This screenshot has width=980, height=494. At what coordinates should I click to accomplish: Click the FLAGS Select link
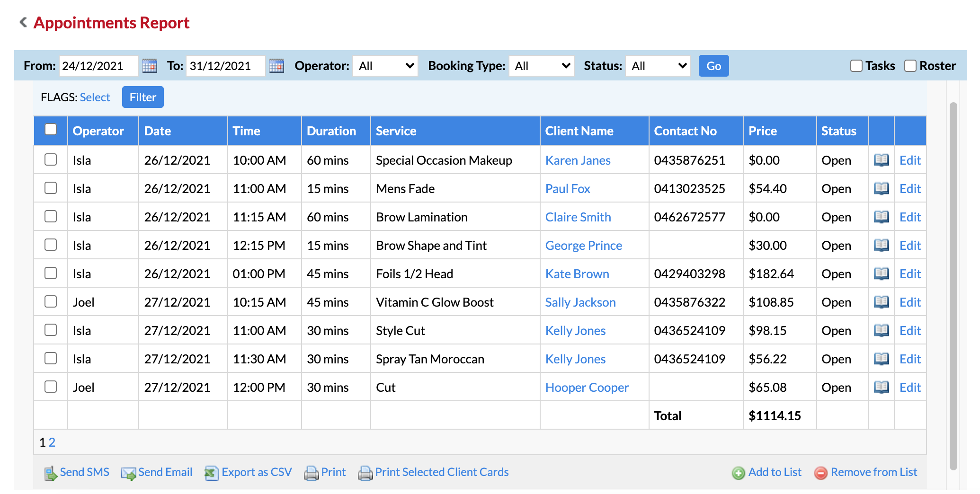point(95,97)
